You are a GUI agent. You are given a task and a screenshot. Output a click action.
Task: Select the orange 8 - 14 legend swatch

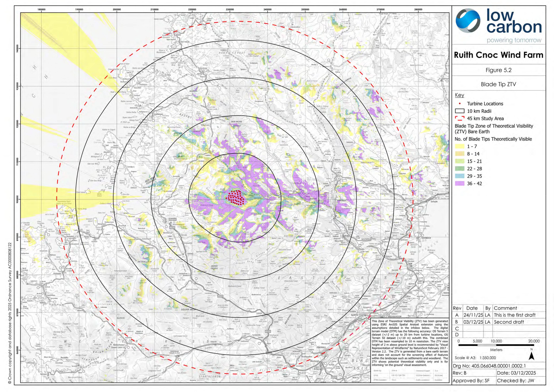460,154
